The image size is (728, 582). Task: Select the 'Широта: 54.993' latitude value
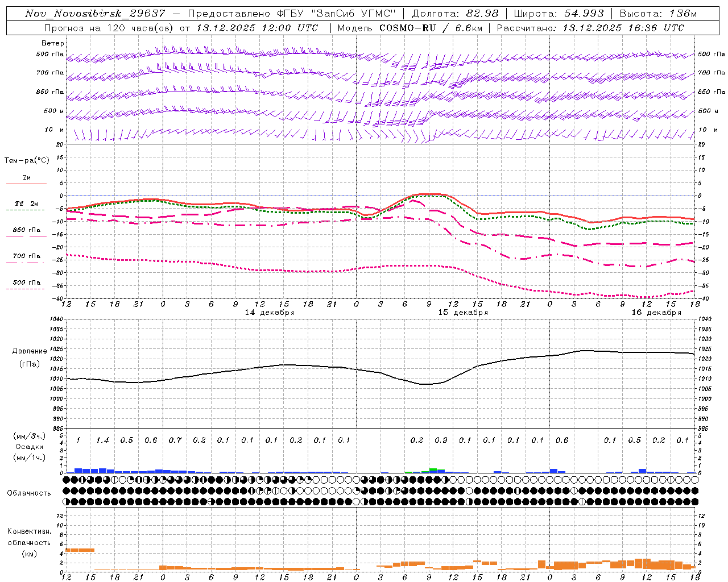[559, 14]
